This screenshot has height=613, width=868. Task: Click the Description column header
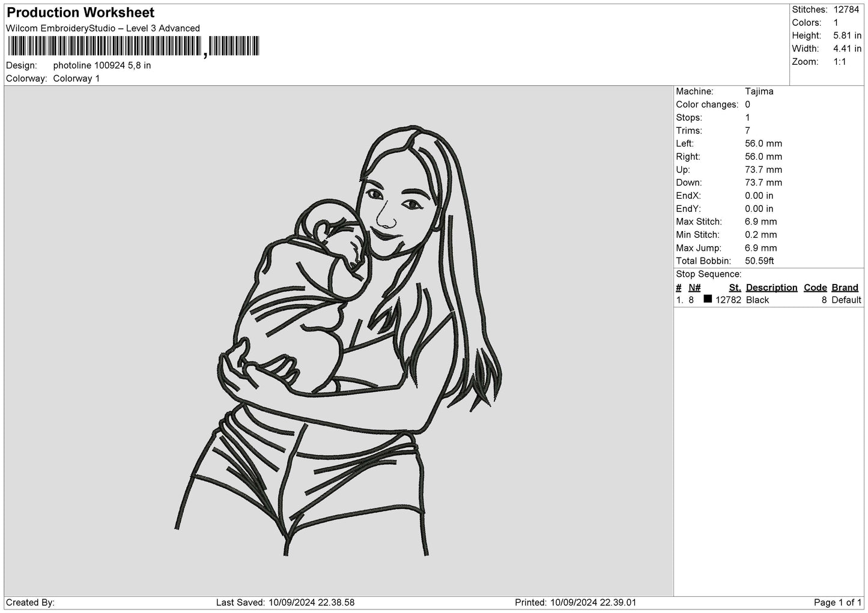[771, 288]
